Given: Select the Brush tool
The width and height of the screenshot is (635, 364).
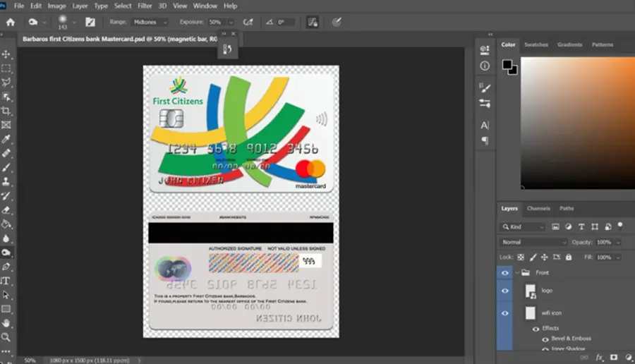Looking at the screenshot, I should click(6, 168).
